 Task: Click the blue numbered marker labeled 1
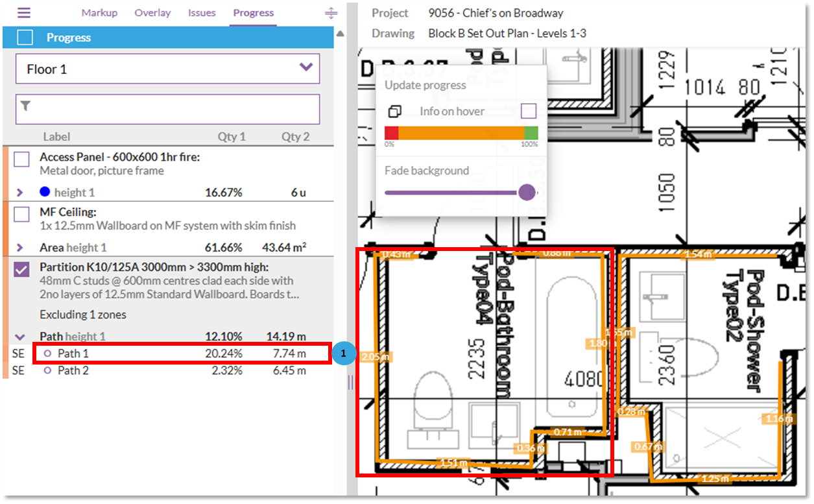click(344, 354)
